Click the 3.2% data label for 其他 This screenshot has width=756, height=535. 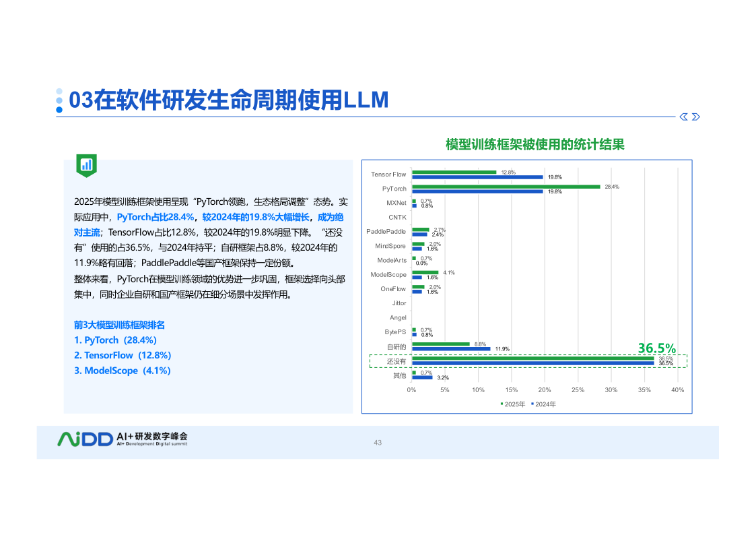442,378
